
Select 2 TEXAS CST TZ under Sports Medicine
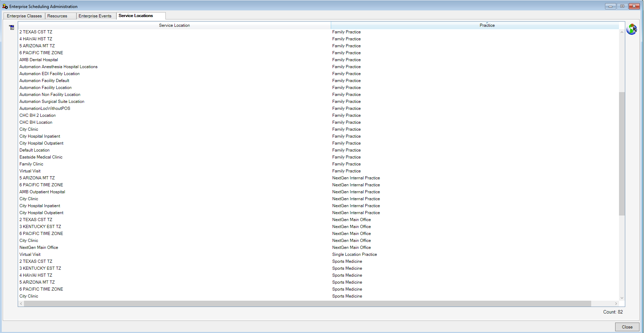[x=319, y=261]
